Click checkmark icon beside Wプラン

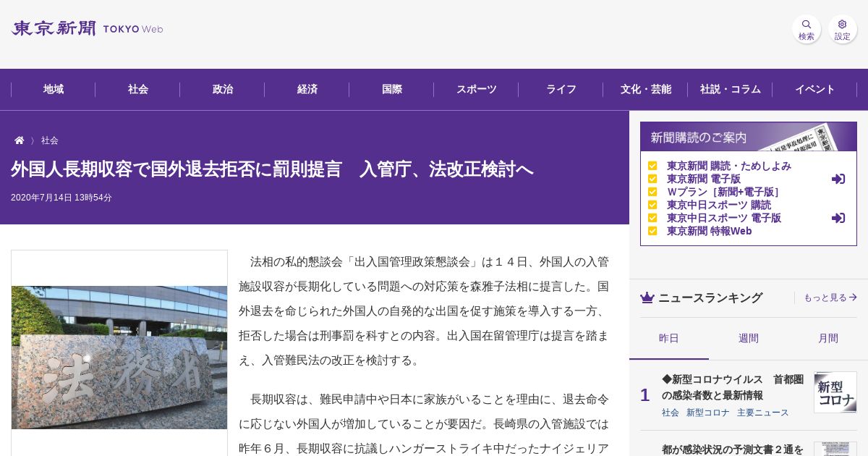652,192
